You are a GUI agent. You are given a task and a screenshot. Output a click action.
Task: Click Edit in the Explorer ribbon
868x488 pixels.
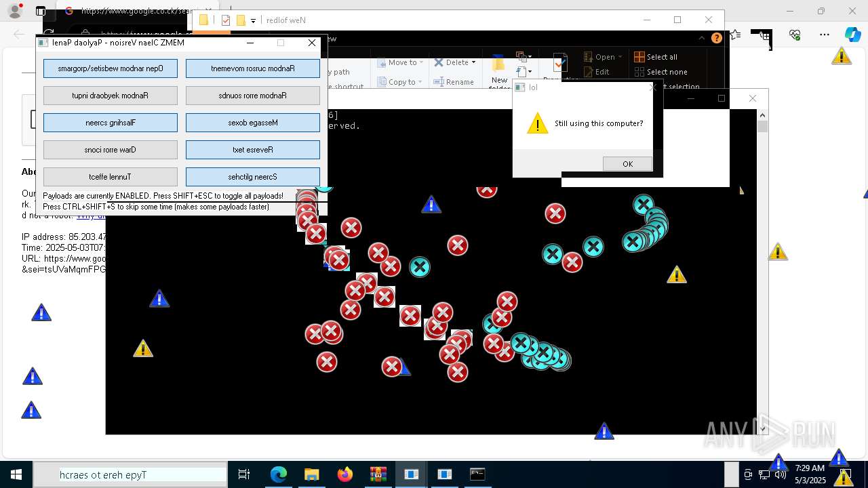(x=595, y=72)
